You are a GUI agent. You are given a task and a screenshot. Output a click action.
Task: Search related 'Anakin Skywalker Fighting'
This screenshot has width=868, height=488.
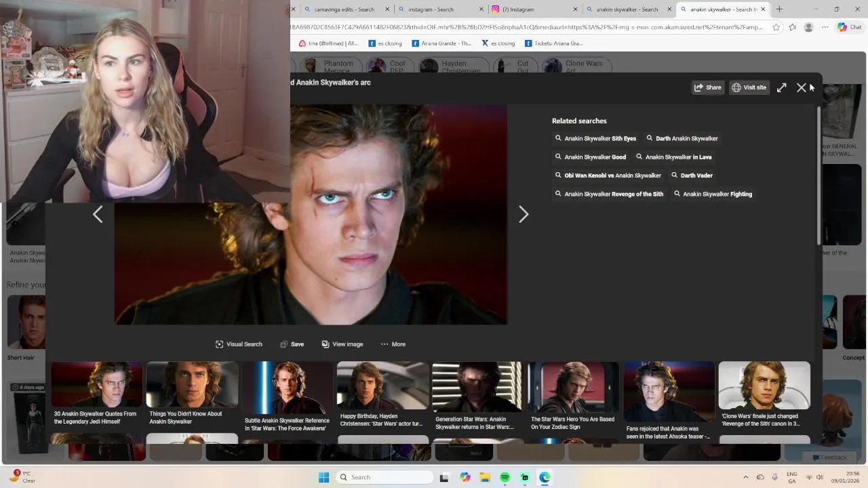[x=713, y=194]
